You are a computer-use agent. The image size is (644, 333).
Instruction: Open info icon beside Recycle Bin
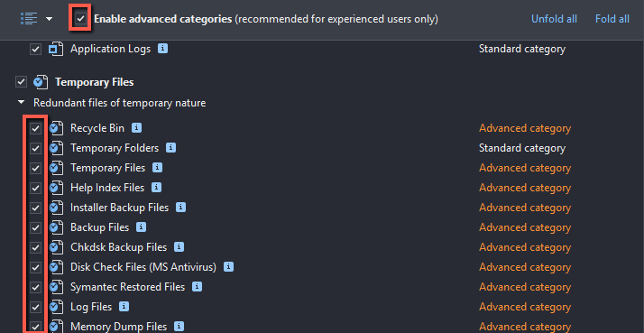tap(136, 128)
